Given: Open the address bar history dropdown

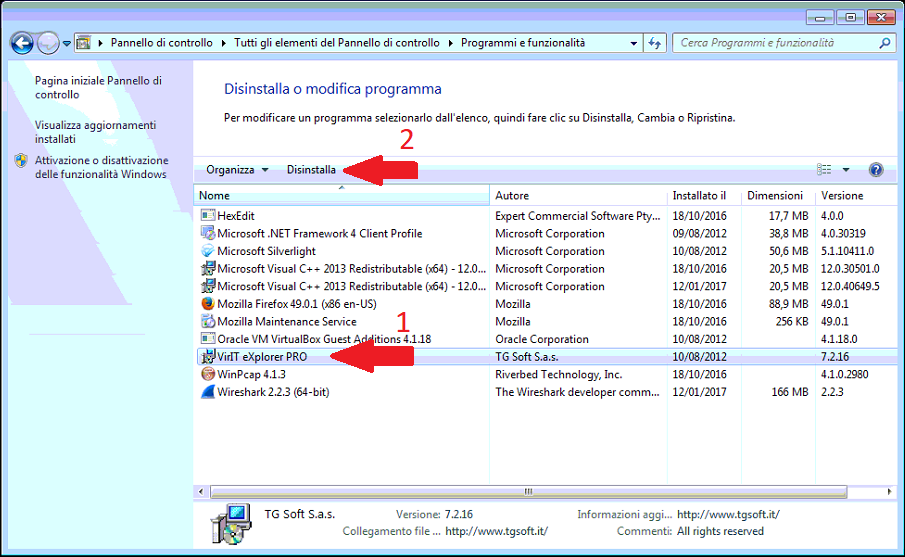Looking at the screenshot, I should tap(633, 43).
